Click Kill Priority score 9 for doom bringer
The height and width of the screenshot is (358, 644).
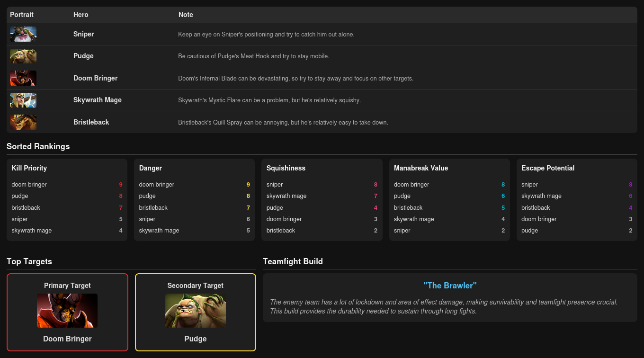121,185
